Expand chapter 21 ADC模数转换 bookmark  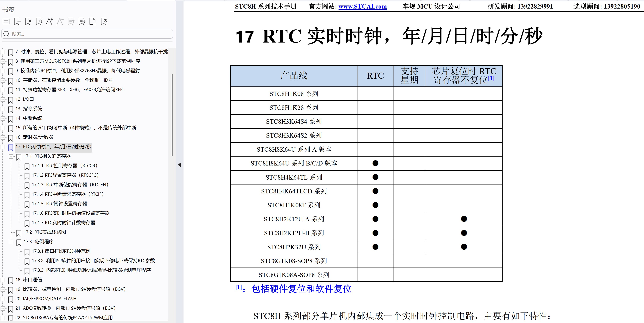[2, 308]
